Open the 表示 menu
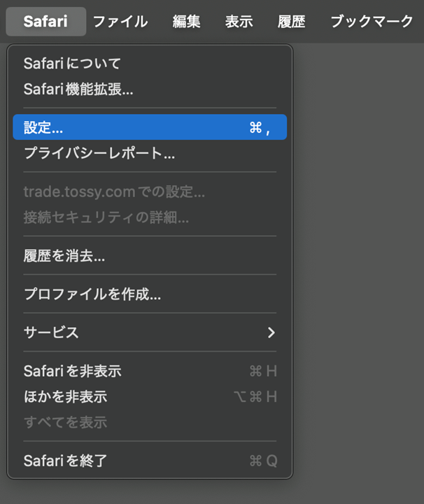424x504 pixels. tap(239, 21)
